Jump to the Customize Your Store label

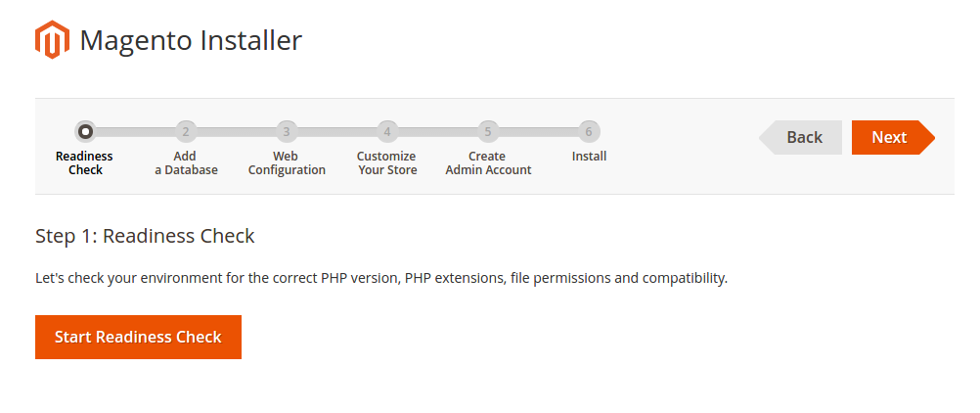tap(387, 163)
